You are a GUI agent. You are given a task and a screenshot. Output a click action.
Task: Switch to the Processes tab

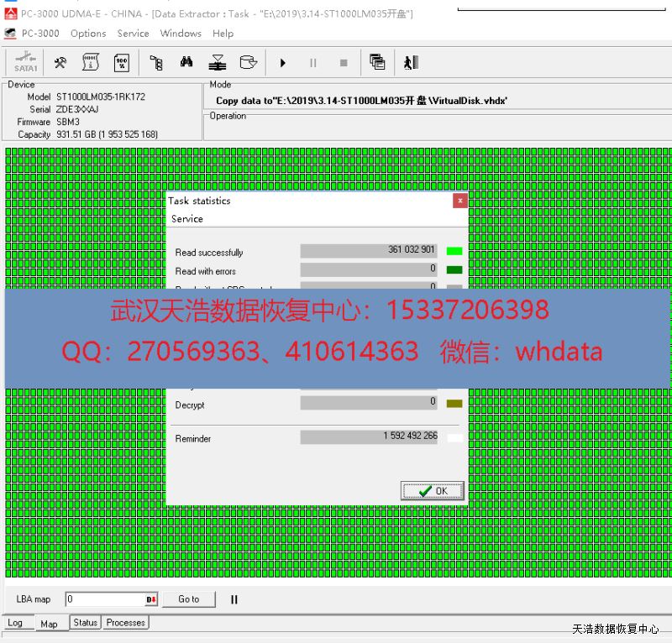point(126,623)
